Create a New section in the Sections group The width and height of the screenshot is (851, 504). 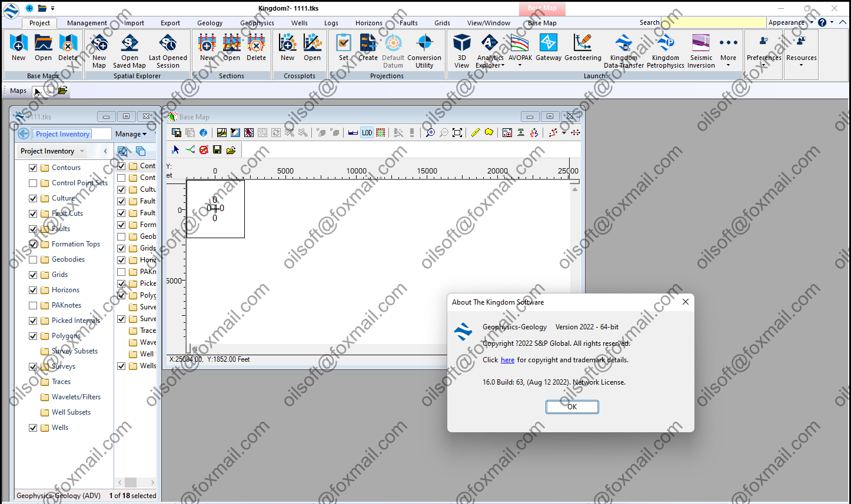pyautogui.click(x=207, y=47)
